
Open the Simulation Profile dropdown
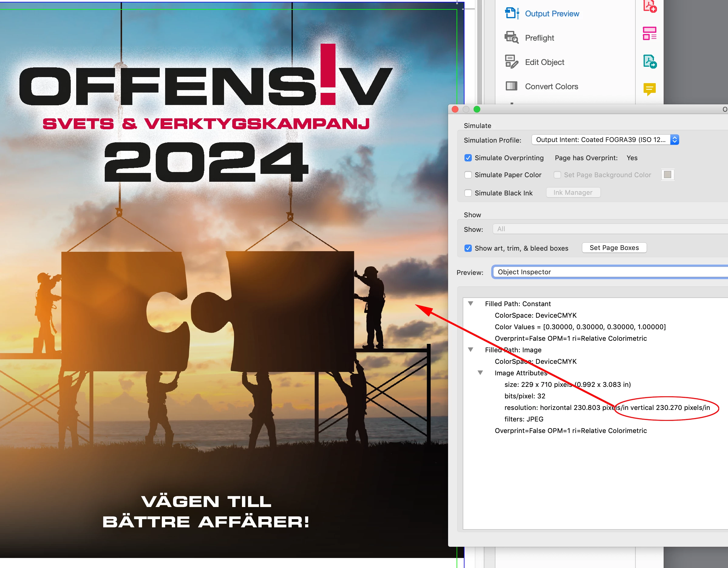605,140
